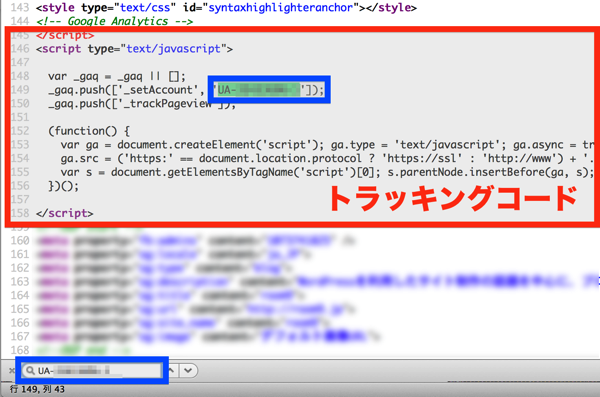Click the })(); closing line
The width and height of the screenshot is (600, 397).
coord(64,186)
